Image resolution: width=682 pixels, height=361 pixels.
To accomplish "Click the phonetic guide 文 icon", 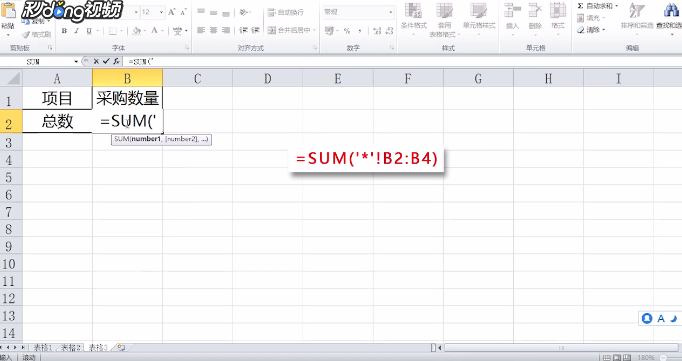I will point(177,30).
